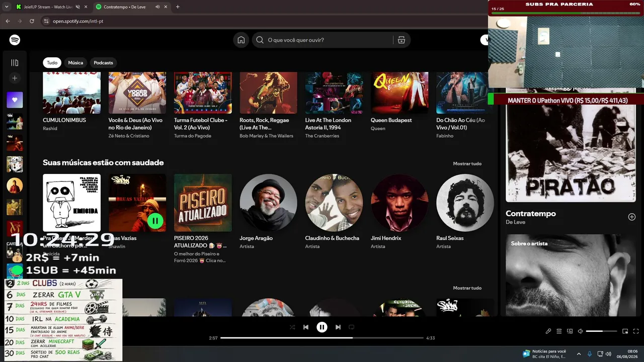Show hidden icons in the system tray
644x362 pixels.
click(x=579, y=353)
